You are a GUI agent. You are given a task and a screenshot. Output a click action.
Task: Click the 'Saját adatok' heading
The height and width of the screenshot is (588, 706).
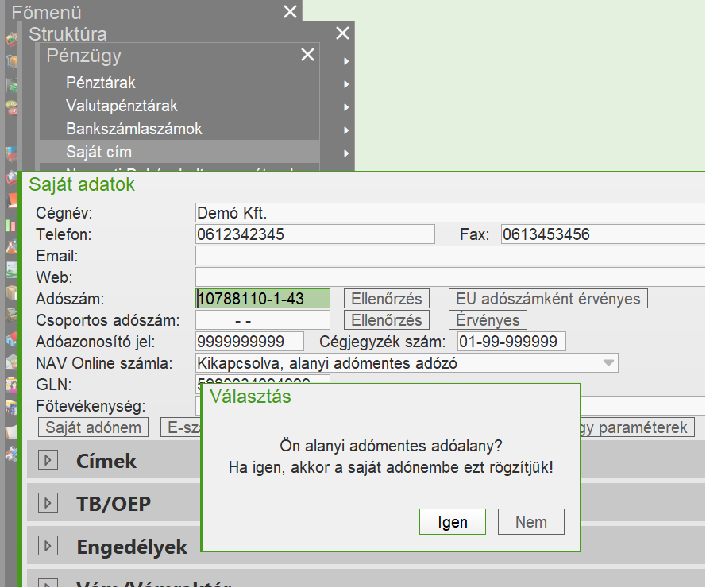coord(82,184)
